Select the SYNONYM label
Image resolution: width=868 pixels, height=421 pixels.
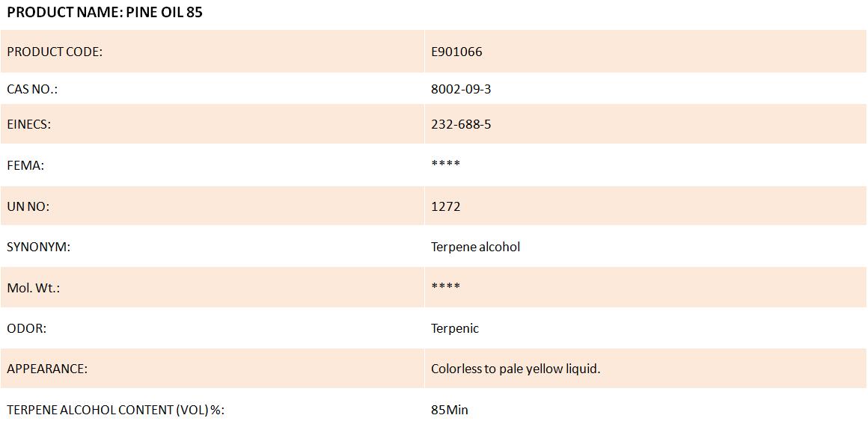tap(38, 247)
